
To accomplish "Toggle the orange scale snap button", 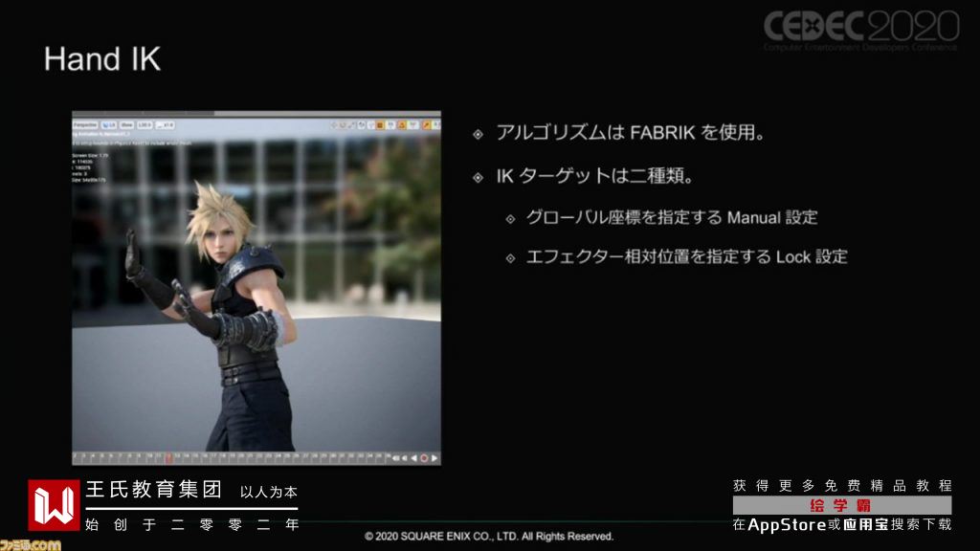I will [426, 125].
